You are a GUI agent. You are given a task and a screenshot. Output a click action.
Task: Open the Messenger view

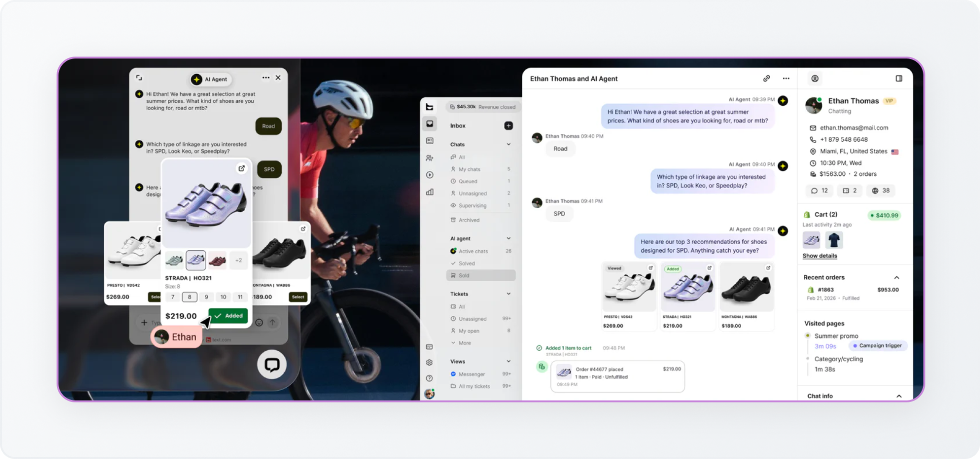pos(481,374)
